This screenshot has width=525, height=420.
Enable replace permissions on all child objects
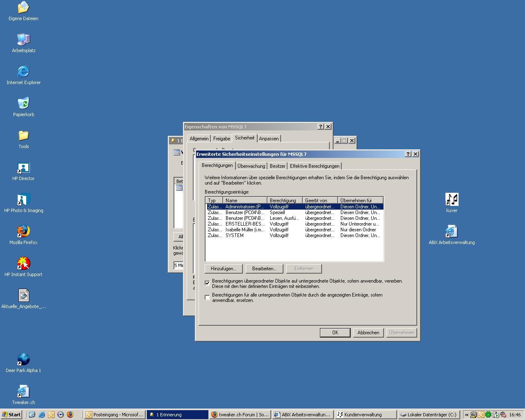(207, 297)
